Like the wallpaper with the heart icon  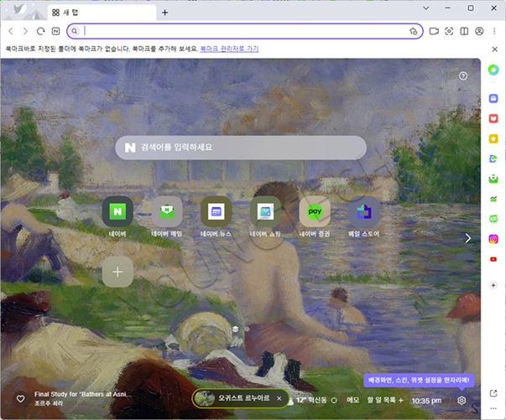click(x=21, y=399)
